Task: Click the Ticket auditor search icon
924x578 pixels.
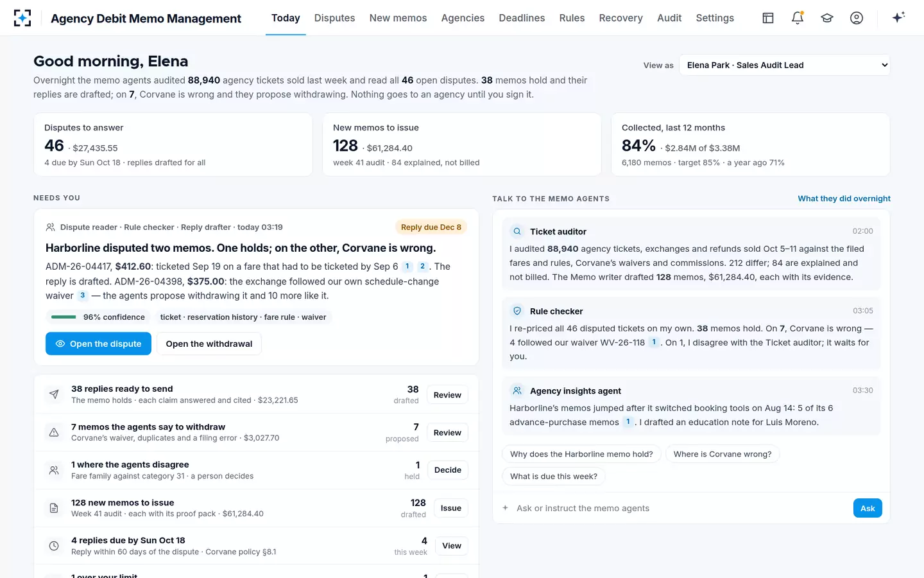Action: tap(517, 231)
